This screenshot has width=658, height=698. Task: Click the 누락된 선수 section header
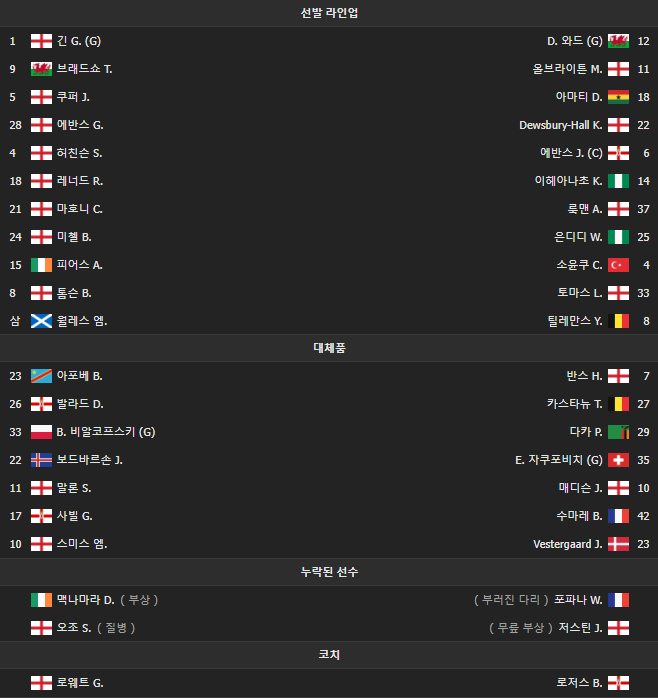pos(329,572)
